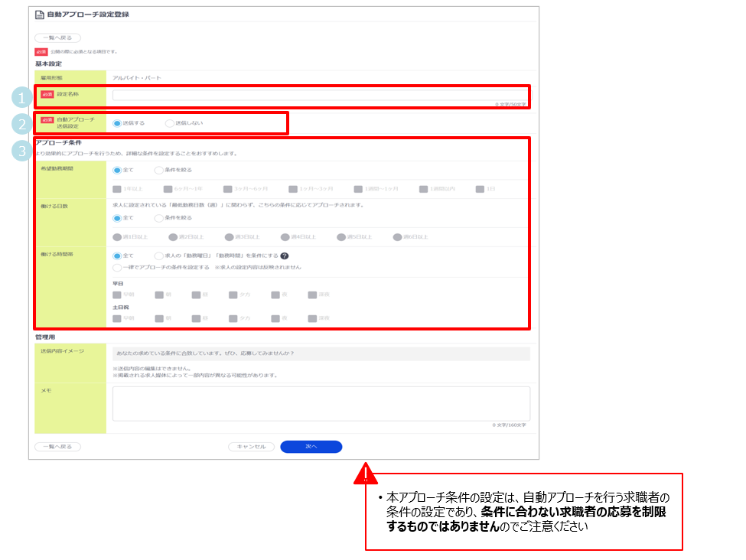
Task: Select 条件を絞る in the 希望勤務期間 row
Action: click(x=159, y=170)
